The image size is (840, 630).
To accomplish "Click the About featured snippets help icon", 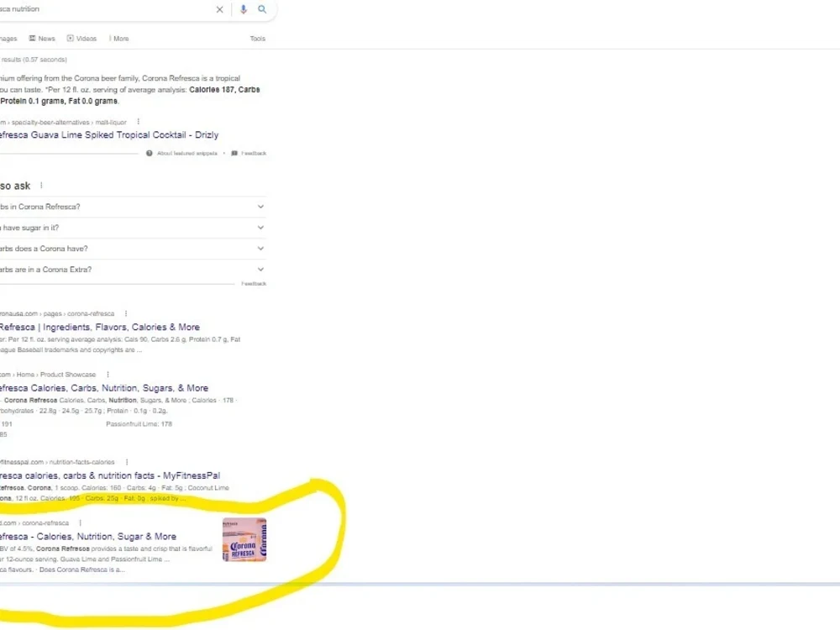I will (150, 153).
